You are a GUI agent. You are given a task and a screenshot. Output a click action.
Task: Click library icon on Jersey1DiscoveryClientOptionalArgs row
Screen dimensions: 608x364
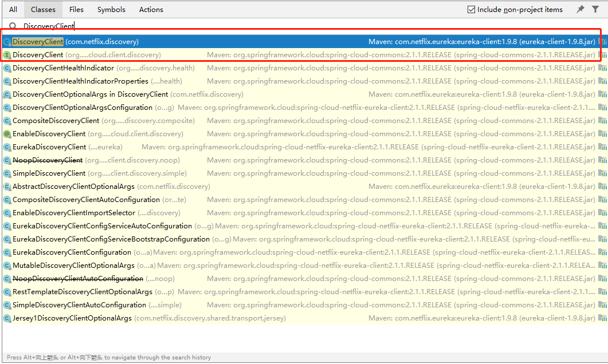tap(602, 318)
